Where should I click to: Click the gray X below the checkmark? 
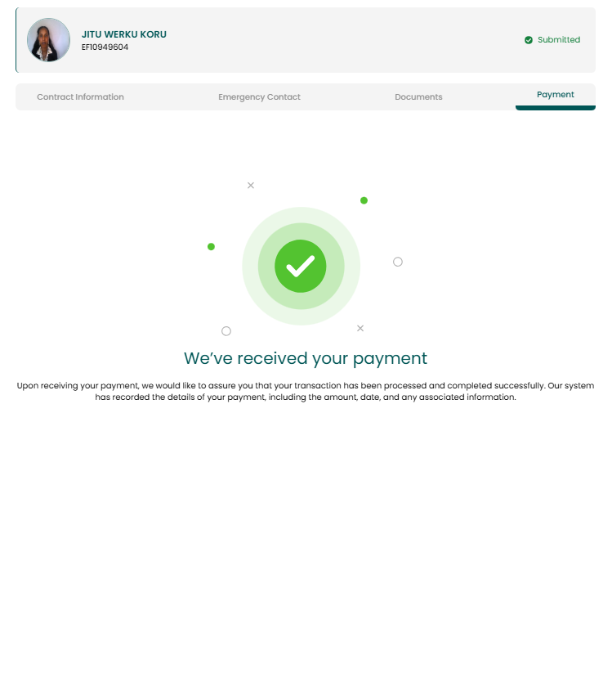(x=360, y=328)
